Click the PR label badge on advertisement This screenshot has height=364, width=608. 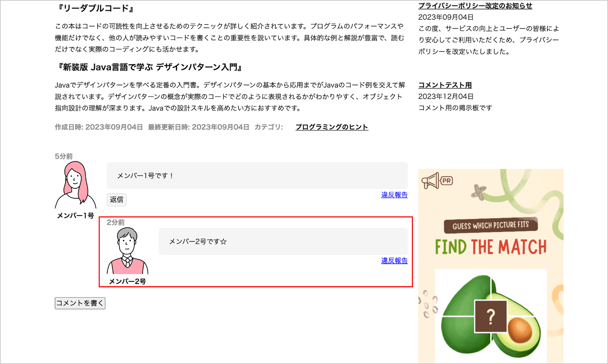[x=446, y=181]
